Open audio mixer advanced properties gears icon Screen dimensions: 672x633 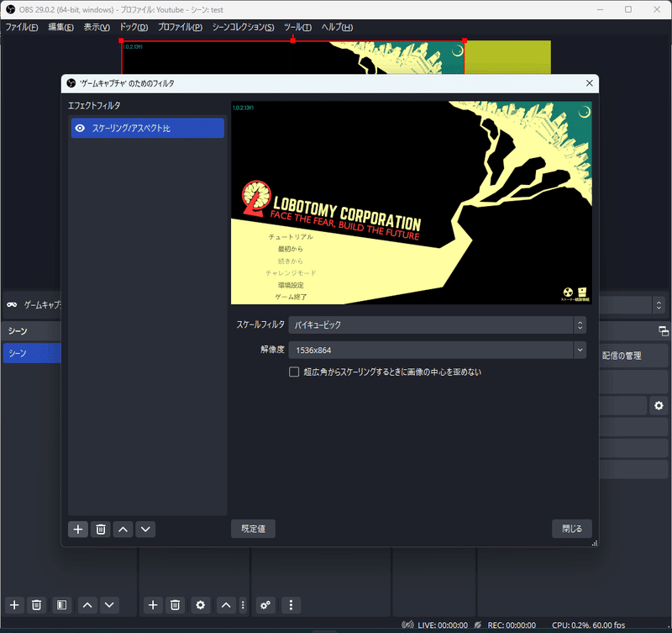265,605
